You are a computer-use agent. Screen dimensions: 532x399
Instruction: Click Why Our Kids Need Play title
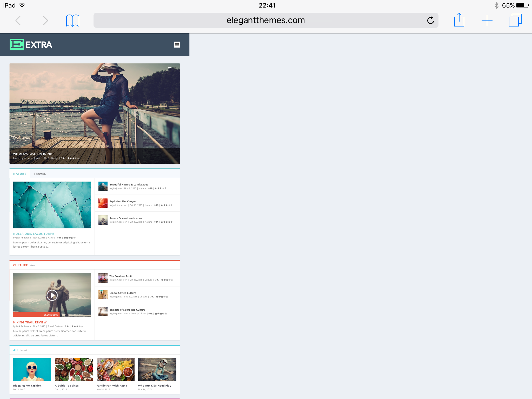155,385
